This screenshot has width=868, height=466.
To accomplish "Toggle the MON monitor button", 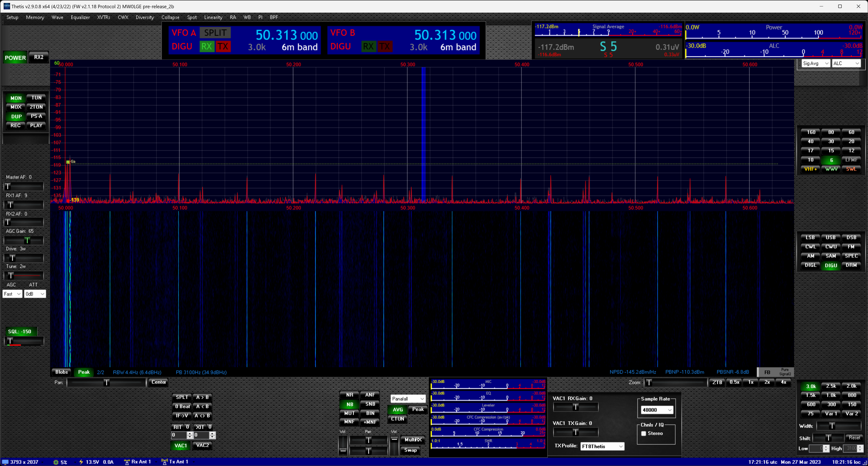I will pyautogui.click(x=16, y=98).
